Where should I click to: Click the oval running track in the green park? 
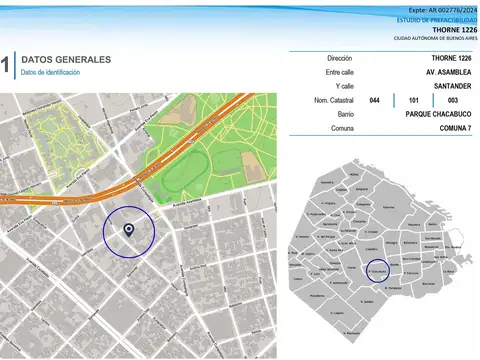click(186, 171)
